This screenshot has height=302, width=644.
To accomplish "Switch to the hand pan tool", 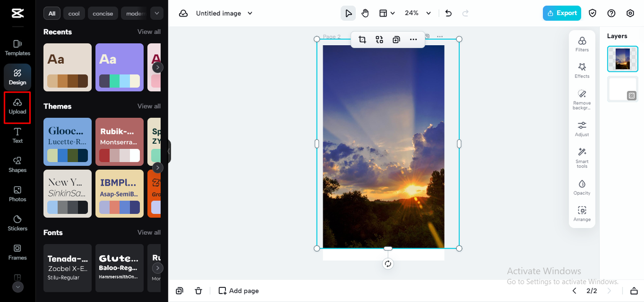I will pos(365,13).
